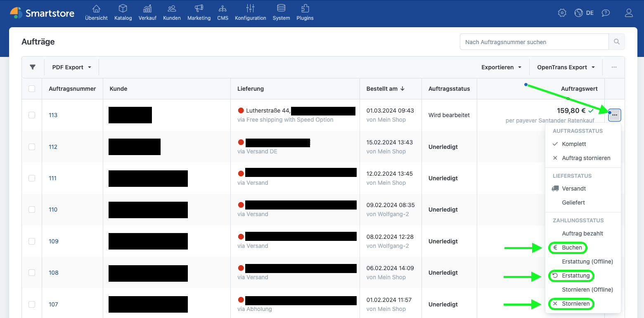Open settings gear in header
Screen dimensions: 644x318
pos(562,13)
